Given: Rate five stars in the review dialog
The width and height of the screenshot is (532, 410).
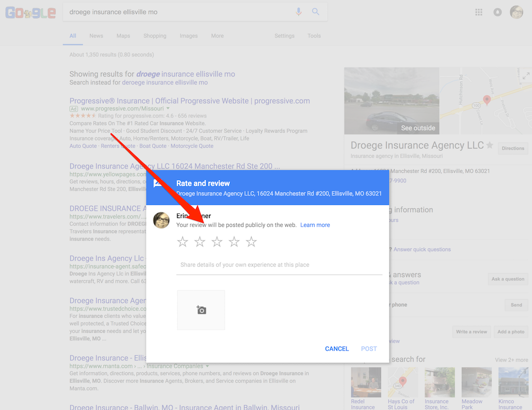Looking at the screenshot, I should click(x=252, y=242).
